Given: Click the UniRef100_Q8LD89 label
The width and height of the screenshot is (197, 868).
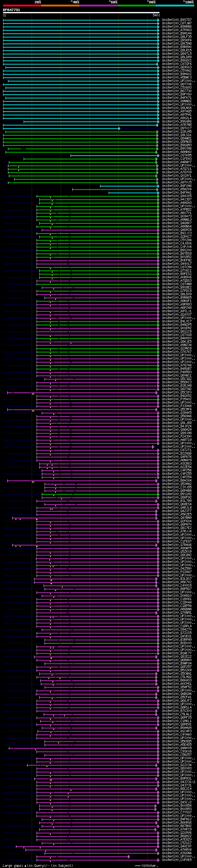Looking at the screenshot, I should tap(176, 57).
